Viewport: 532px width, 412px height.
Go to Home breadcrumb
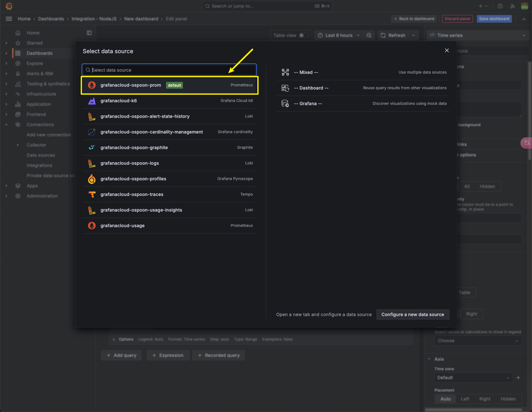coord(24,19)
